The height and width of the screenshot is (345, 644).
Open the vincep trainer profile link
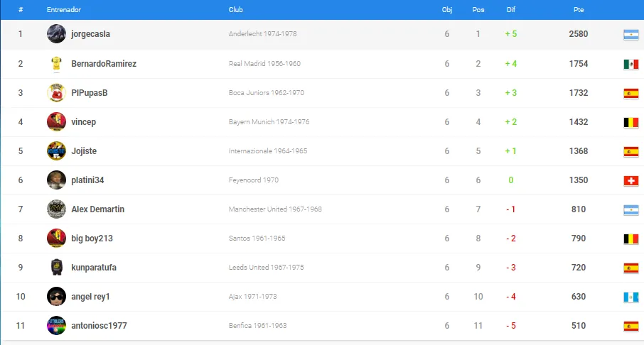tap(83, 122)
